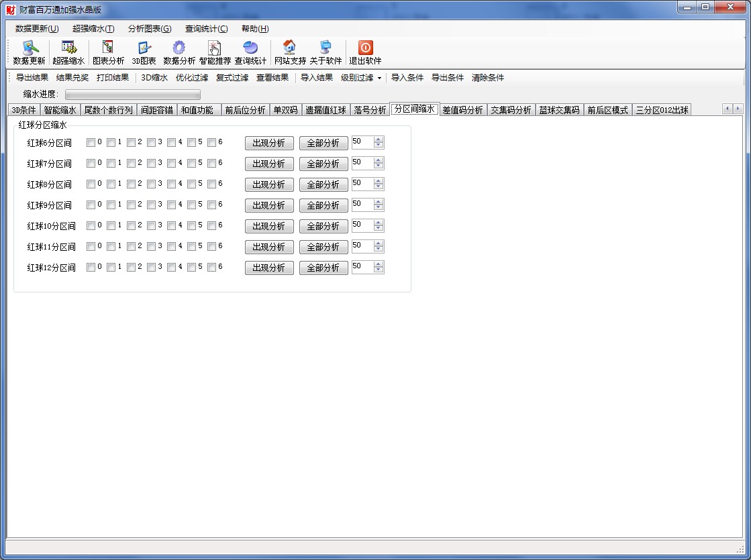Increase the 红球6分区间 spinner value
Image resolution: width=751 pixels, height=560 pixels.
click(x=379, y=139)
